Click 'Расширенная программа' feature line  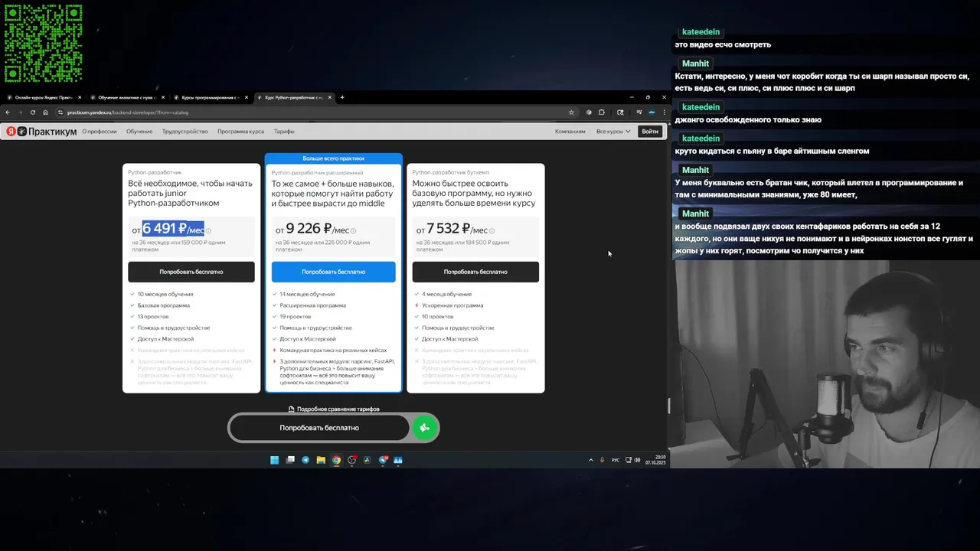tap(312, 305)
